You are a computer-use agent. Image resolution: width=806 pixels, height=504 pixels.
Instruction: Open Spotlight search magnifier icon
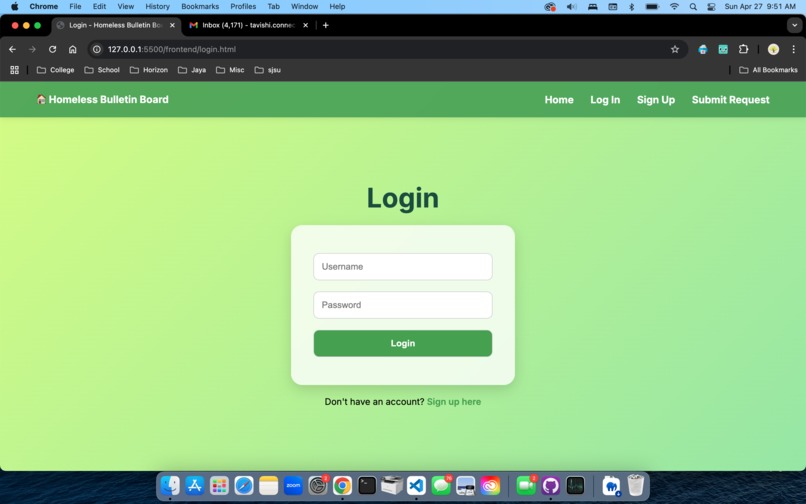pyautogui.click(x=693, y=7)
